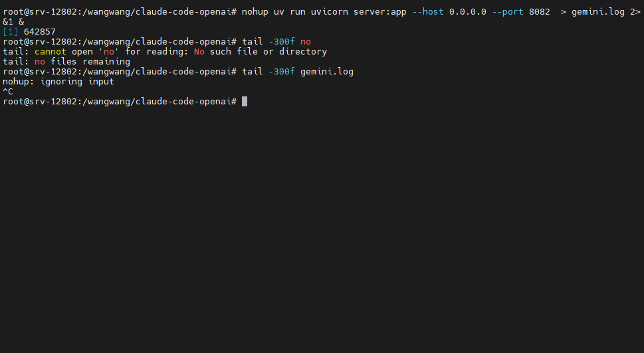The height and width of the screenshot is (353, 644).
Task: Click the 'nohup: ignoring input' output line
Action: tap(58, 82)
